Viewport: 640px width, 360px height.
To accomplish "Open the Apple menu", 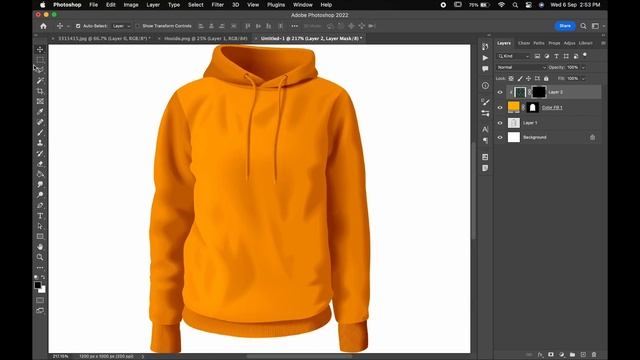I will 43,5.
